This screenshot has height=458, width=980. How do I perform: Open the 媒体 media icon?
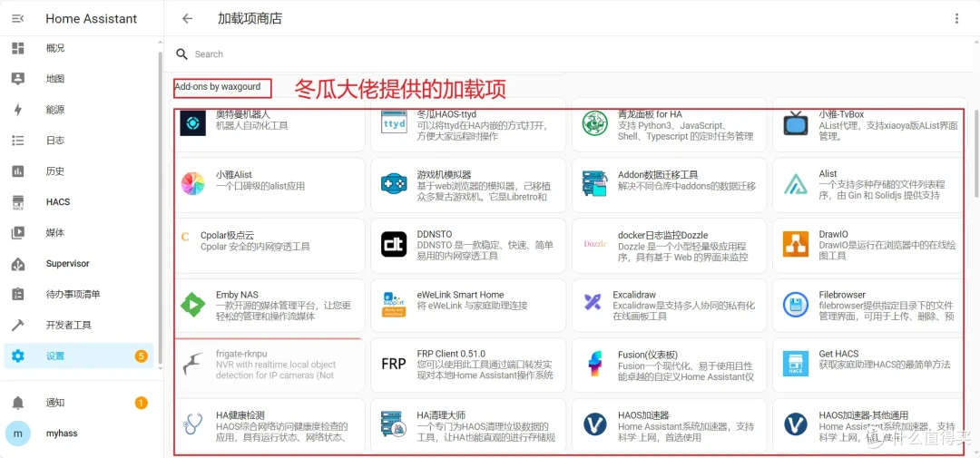click(x=18, y=233)
